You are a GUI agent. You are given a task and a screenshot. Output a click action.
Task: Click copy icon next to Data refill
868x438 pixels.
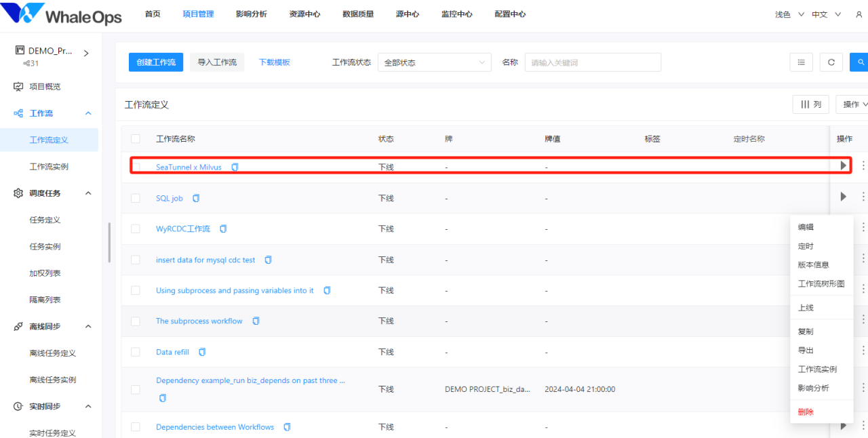(202, 352)
